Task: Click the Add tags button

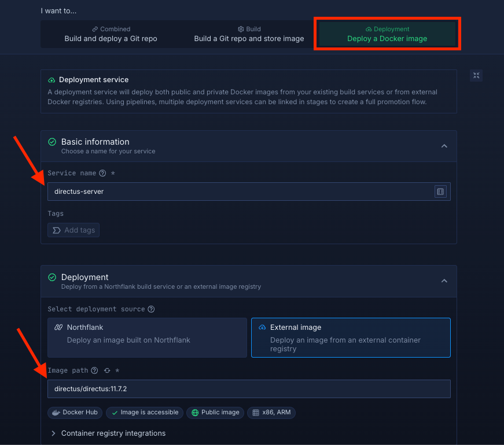Action: point(73,230)
